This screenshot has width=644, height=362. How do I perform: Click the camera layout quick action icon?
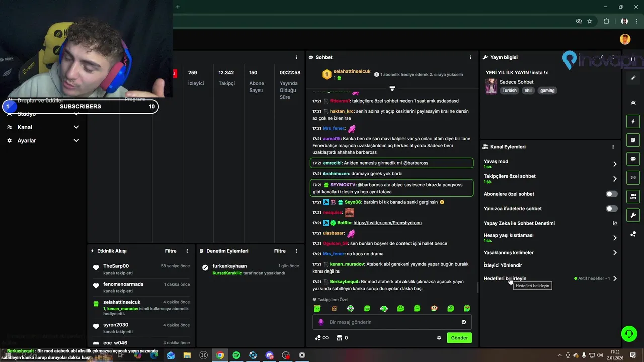[633, 196]
